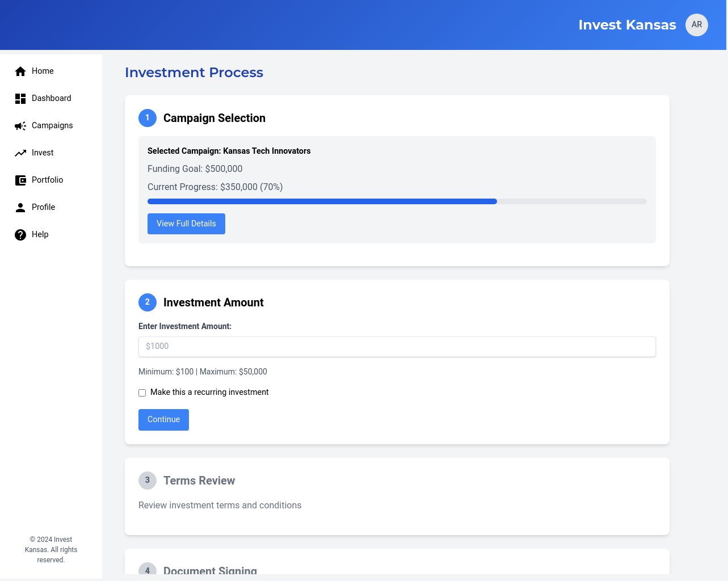Open Portfolio from the sidebar menu
Viewport: 728px width, 581px height.
[x=47, y=180]
